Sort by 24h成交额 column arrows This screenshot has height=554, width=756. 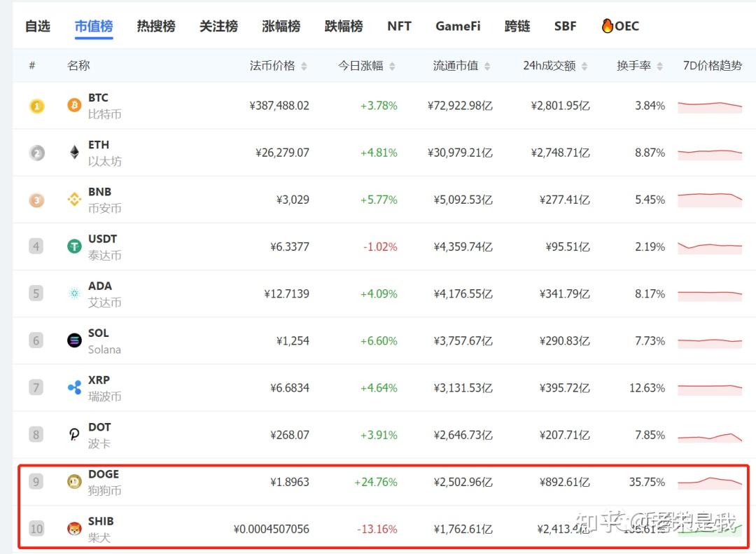pyautogui.click(x=584, y=66)
